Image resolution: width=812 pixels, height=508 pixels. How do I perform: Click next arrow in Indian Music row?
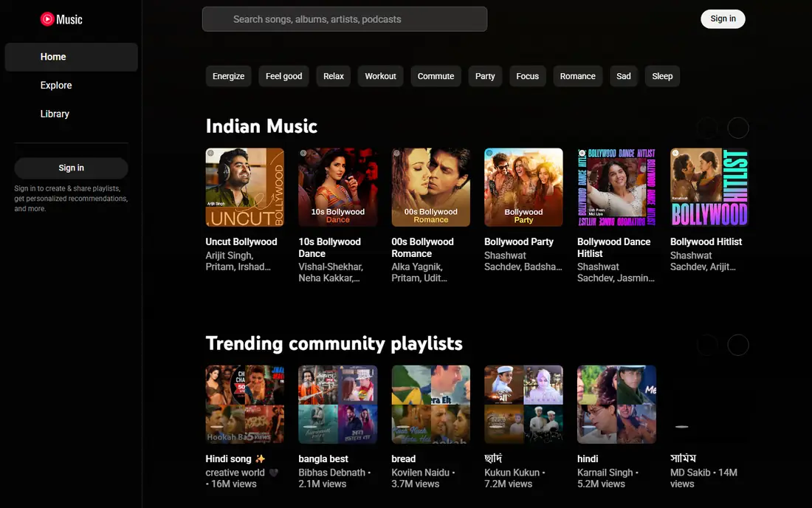point(738,128)
